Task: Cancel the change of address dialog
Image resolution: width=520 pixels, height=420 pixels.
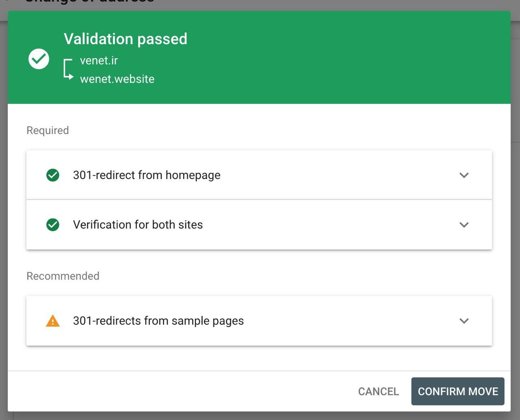Action: (378, 391)
